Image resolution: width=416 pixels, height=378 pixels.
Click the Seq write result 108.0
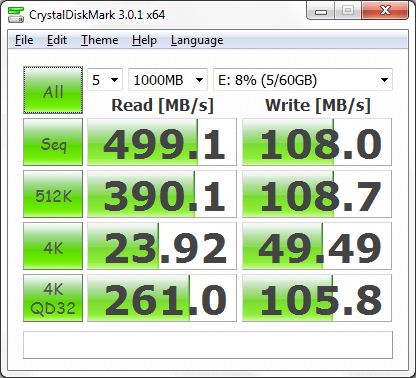coord(317,142)
